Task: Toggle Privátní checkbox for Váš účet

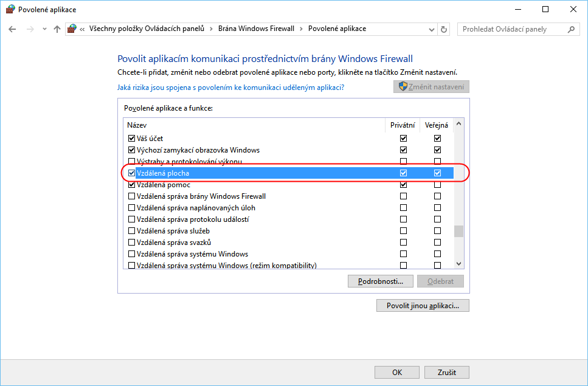Action: coord(404,138)
